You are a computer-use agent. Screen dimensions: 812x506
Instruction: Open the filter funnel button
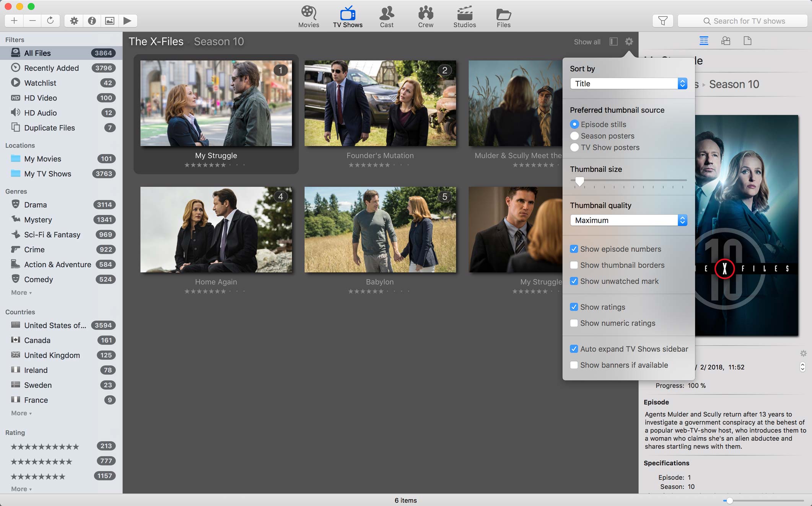pos(663,21)
